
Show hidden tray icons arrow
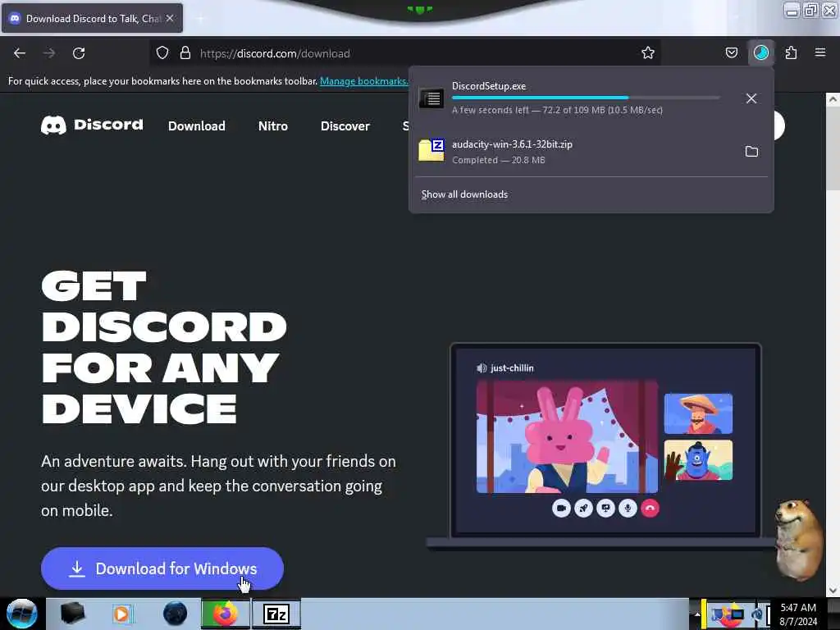tap(697, 614)
